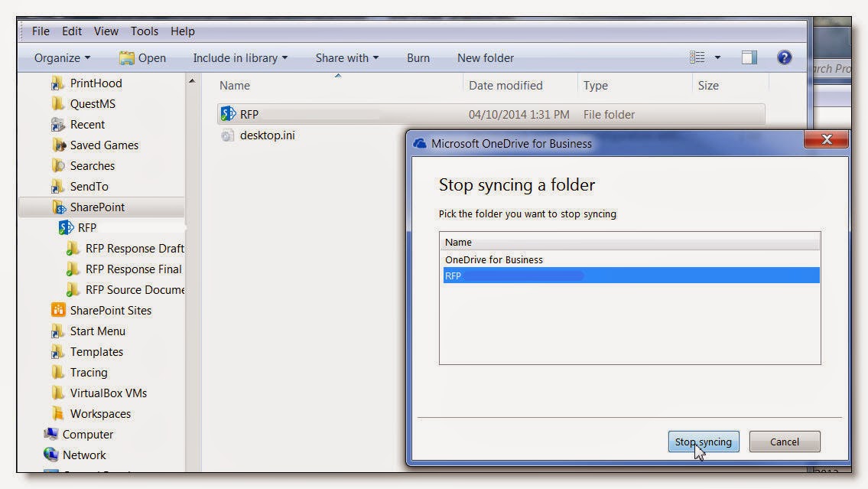
Task: Open the view options dropdown arrow
Action: point(717,57)
